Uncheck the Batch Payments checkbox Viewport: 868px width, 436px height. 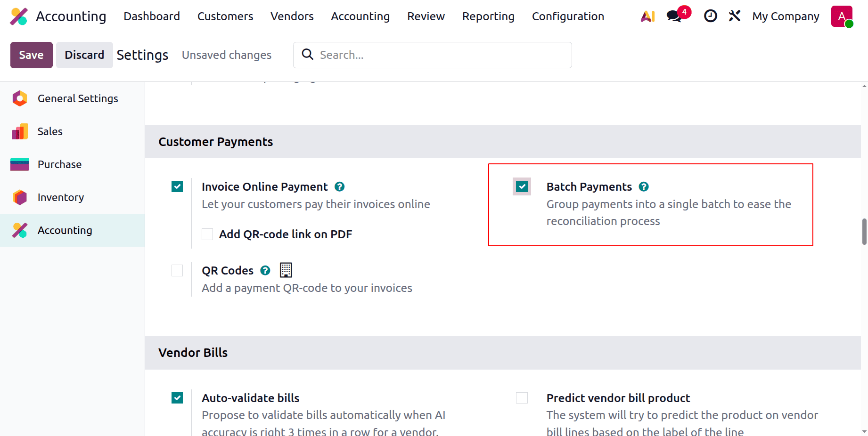(x=522, y=187)
